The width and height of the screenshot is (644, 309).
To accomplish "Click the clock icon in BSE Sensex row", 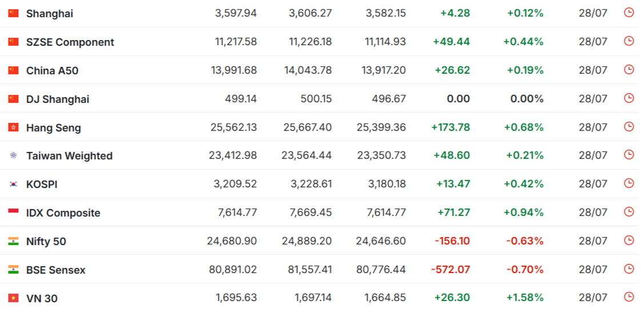I will point(629,269).
